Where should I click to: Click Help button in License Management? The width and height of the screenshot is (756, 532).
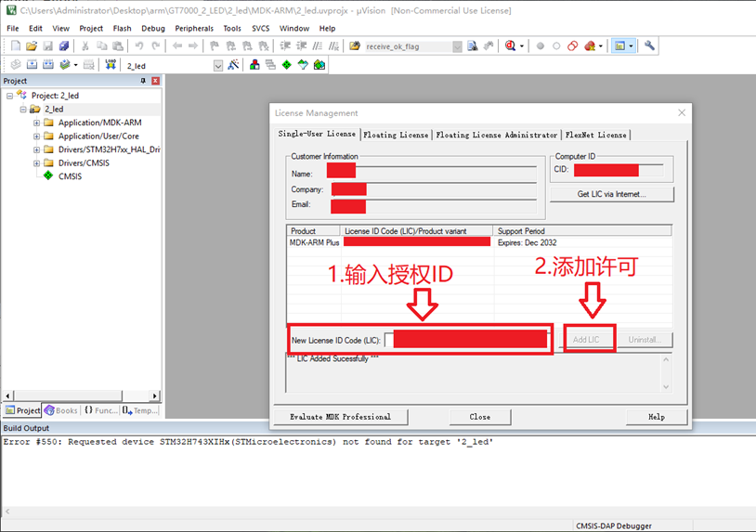click(x=657, y=417)
